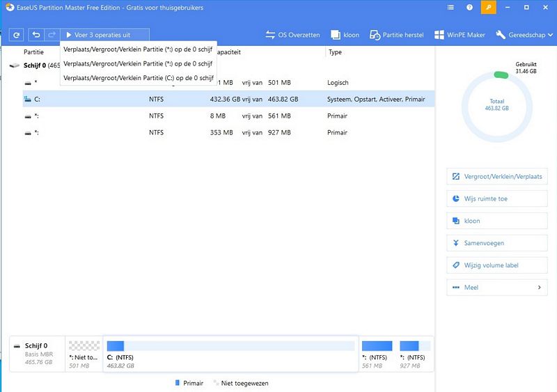Select second pending operation for partition (*:)
The image size is (557, 392).
[x=138, y=63]
